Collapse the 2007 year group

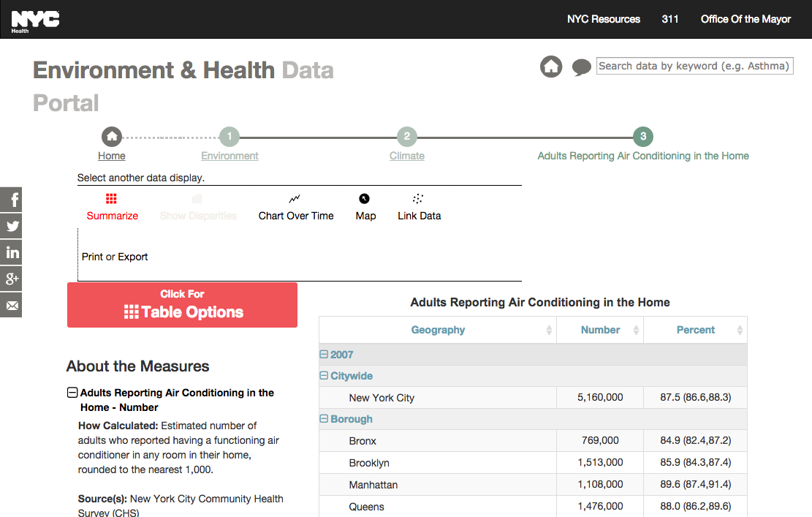[324, 355]
